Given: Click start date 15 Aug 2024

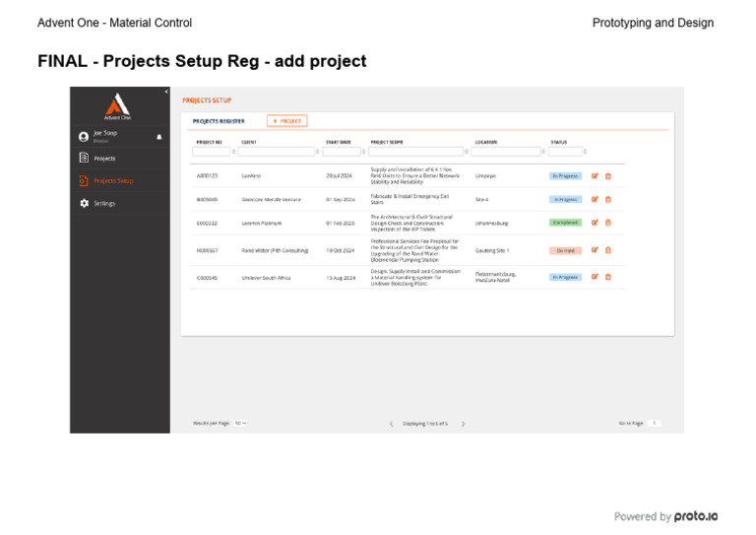Looking at the screenshot, I should [x=341, y=278].
